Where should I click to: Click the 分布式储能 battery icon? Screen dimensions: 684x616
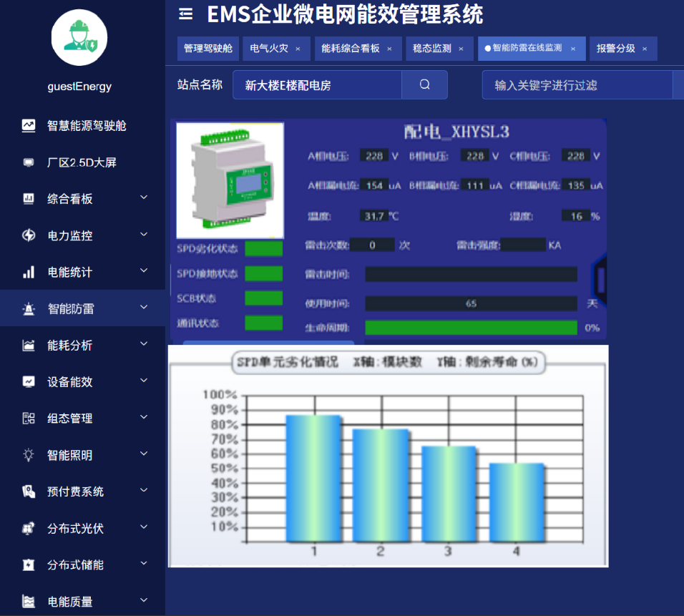(29, 565)
